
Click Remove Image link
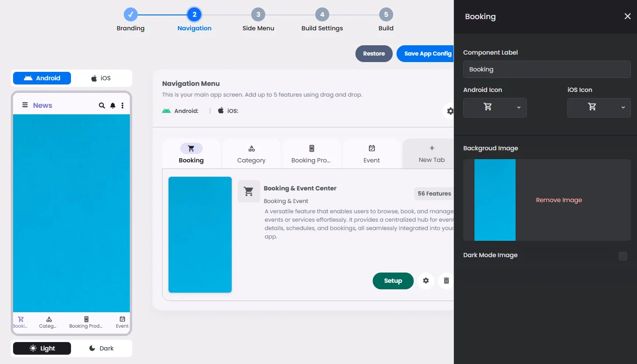tap(559, 200)
